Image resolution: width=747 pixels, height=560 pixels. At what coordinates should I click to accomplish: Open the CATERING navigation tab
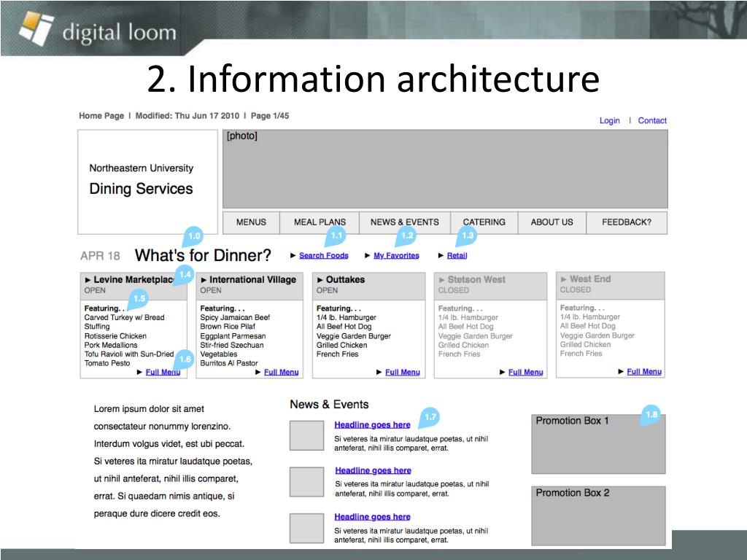(x=484, y=222)
